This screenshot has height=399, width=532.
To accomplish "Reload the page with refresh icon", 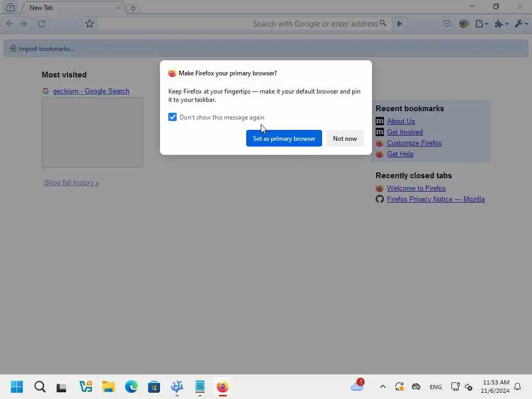I will point(42,24).
